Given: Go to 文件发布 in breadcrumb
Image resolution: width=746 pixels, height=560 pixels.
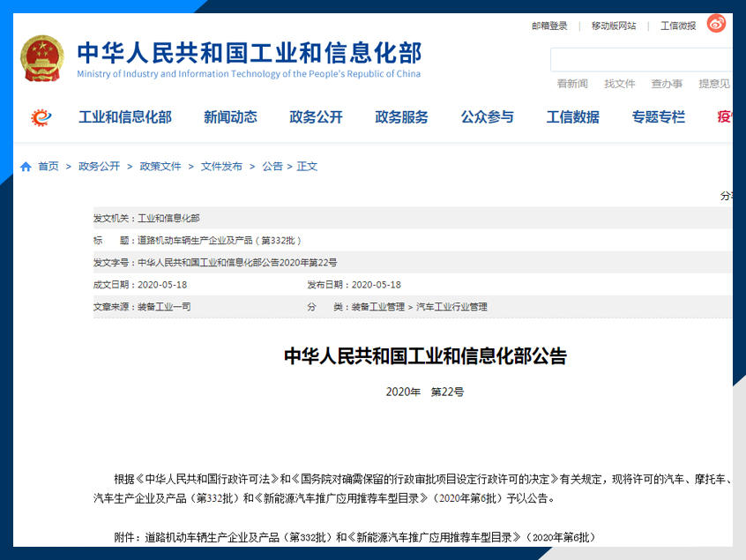Looking at the screenshot, I should click(221, 167).
